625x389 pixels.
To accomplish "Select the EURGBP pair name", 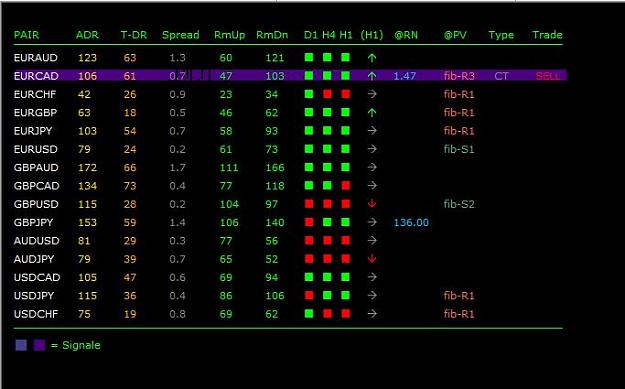I will click(x=35, y=113).
